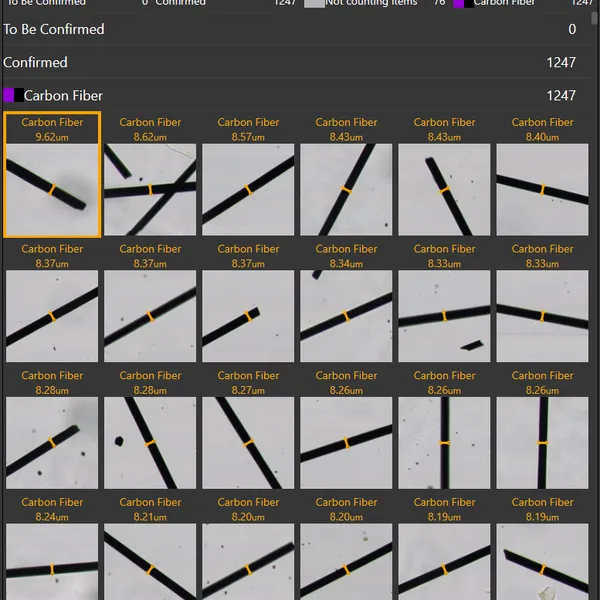This screenshot has width=600, height=600.
Task: Click the measurement marker on 9.62um fiber
Action: 52,189
